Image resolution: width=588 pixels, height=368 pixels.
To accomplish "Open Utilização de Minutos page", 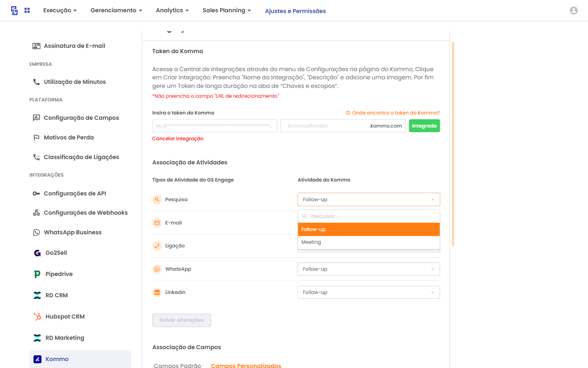I will tap(75, 82).
